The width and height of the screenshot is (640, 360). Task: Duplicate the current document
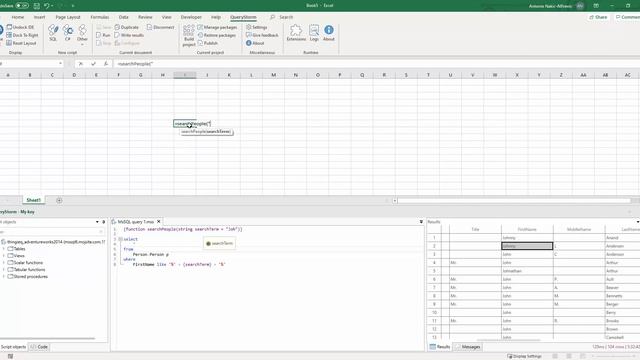pyautogui.click(x=127, y=27)
